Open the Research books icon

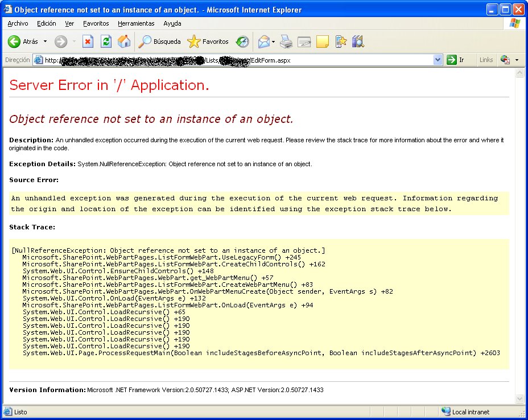point(358,42)
